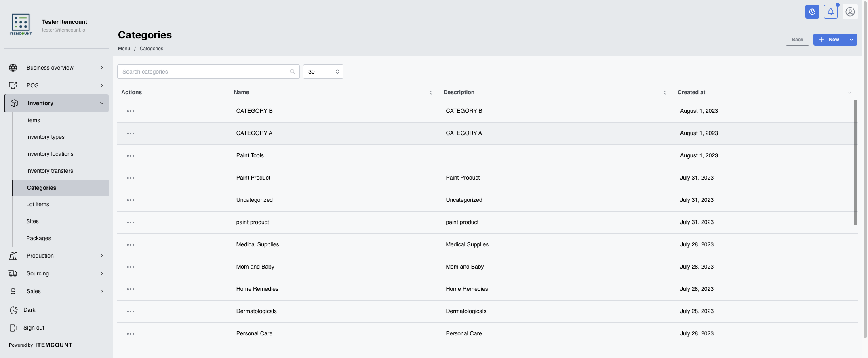Open actions menu for Mom and Baby row
Screen dimensions: 868x358
131,267
